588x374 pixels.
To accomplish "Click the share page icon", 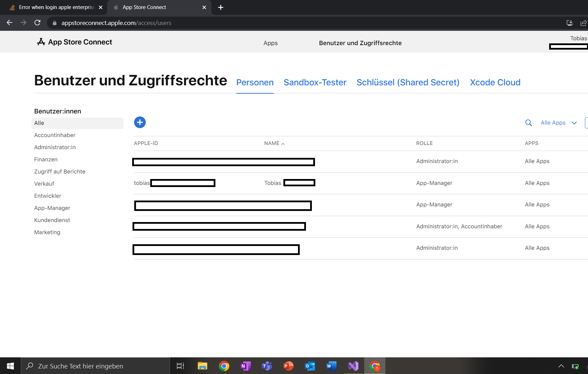I will click(583, 23).
